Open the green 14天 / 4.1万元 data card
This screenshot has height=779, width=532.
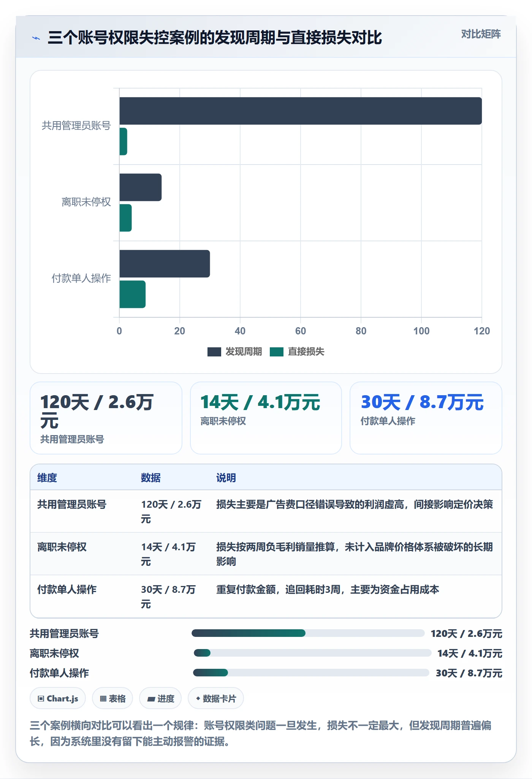coord(266,418)
